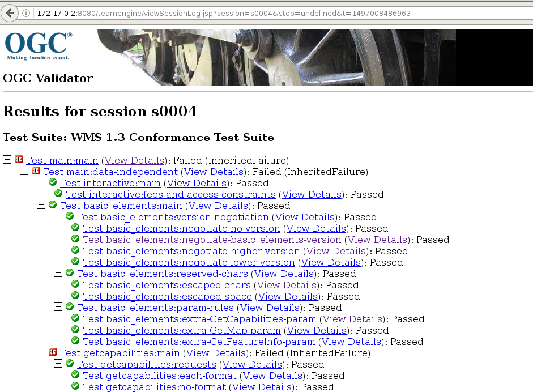Open the Test main:main link
Image resolution: width=533 pixels, height=392 pixels.
point(62,160)
